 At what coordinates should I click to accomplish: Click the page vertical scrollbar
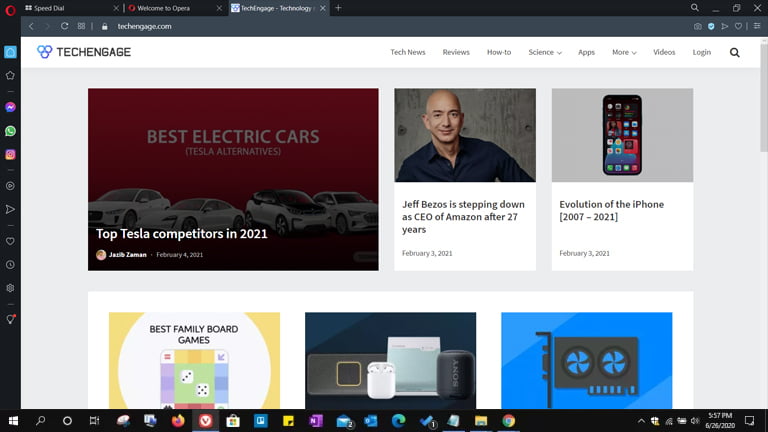click(x=764, y=98)
